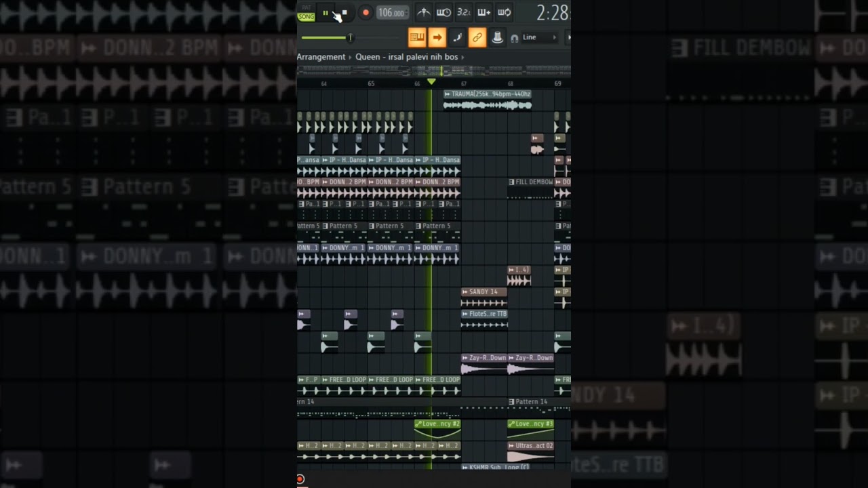Click bar 68 on the timeline ruler
This screenshot has width=868, height=488.
pyautogui.click(x=511, y=83)
